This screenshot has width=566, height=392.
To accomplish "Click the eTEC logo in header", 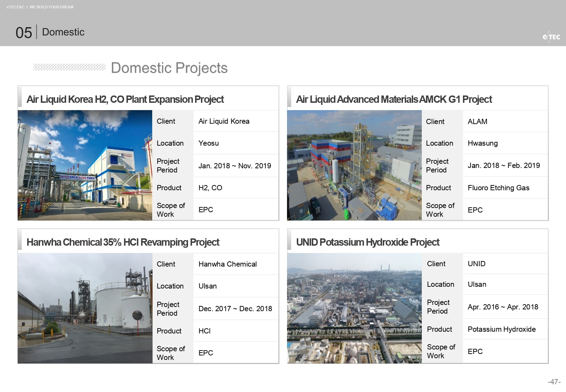I will point(551,37).
